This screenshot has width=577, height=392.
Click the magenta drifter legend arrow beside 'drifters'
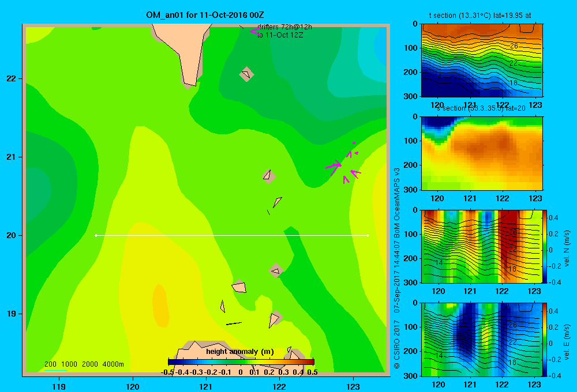[x=255, y=31]
